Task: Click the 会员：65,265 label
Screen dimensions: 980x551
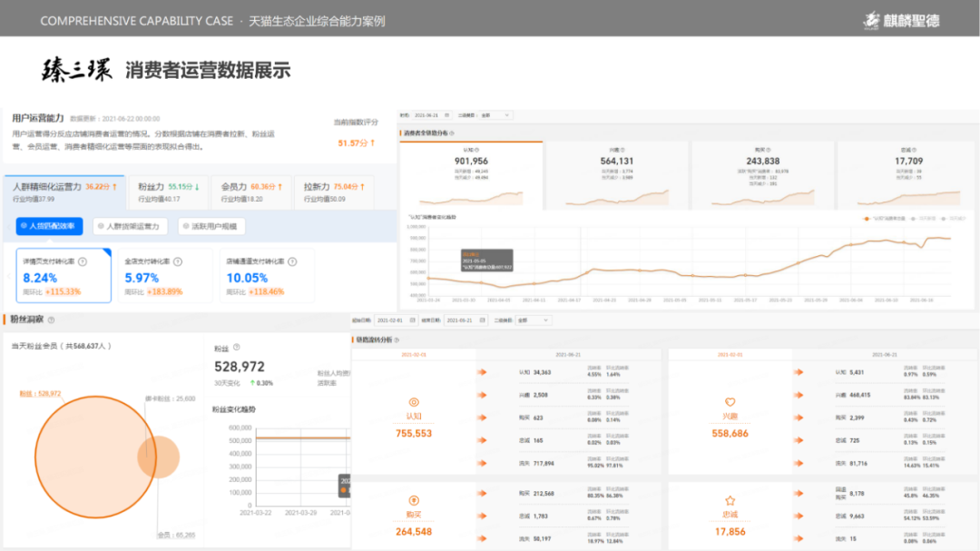Action: coord(176,536)
